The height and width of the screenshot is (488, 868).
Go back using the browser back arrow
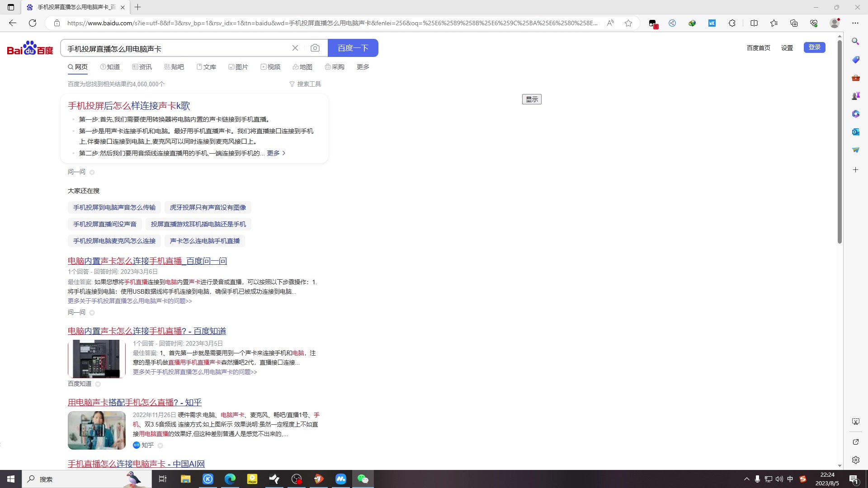point(13,23)
